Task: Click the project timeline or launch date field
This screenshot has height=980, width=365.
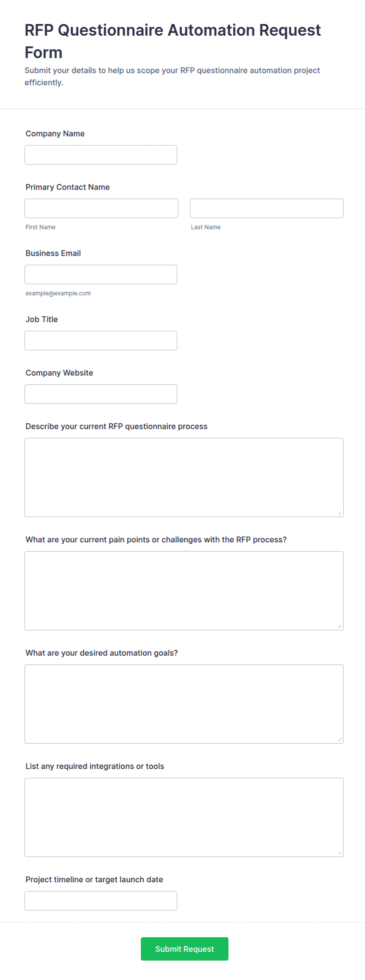Action: point(101,901)
